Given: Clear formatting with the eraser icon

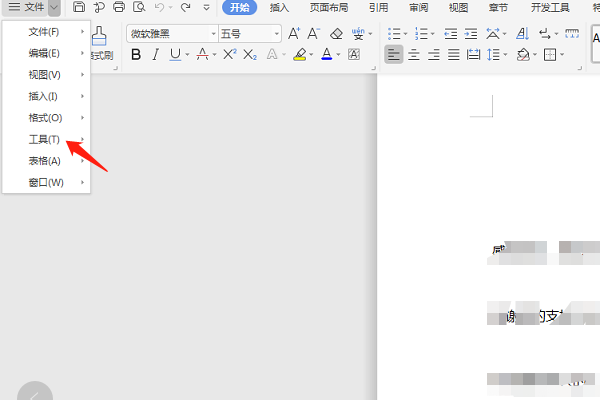Looking at the screenshot, I should (336, 34).
